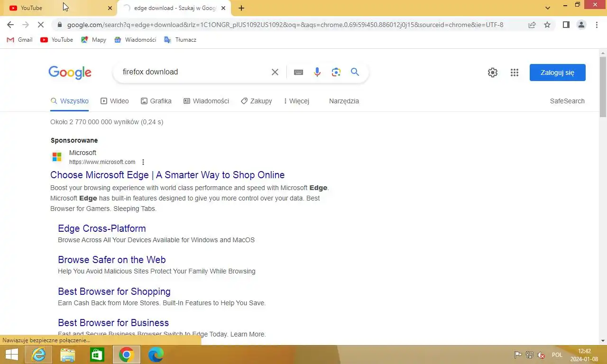
Task: Open Google quick settings gear
Action: (x=493, y=73)
